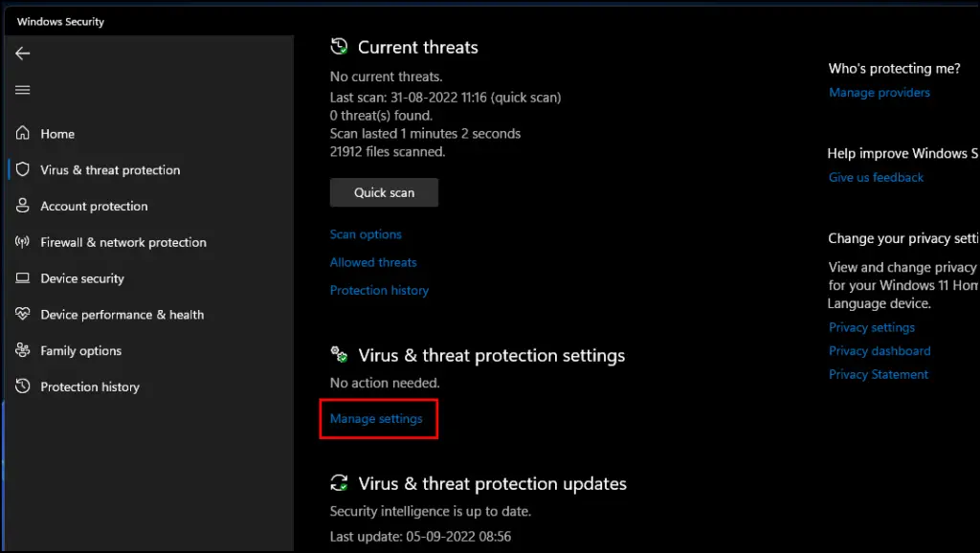The height and width of the screenshot is (553, 980).
Task: Click the clock icon for Protection history
Action: 23,387
